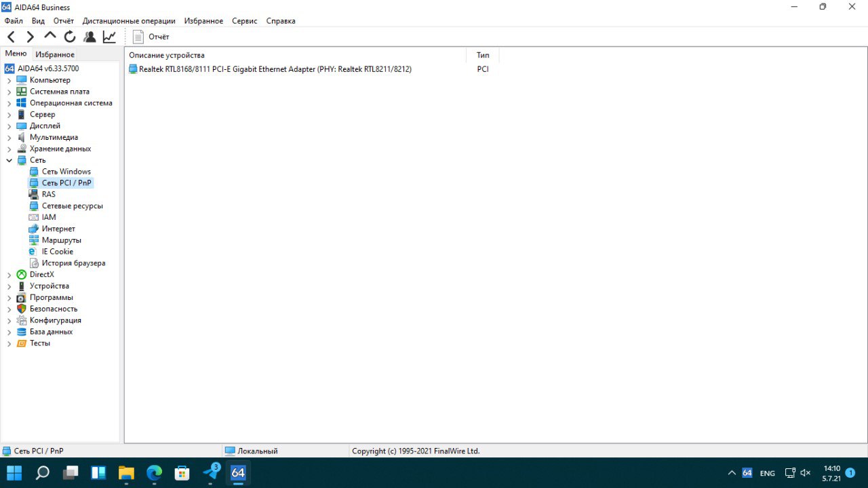The width and height of the screenshot is (868, 488).
Task: Go forward with the right arrow toolbar button
Action: [31, 37]
